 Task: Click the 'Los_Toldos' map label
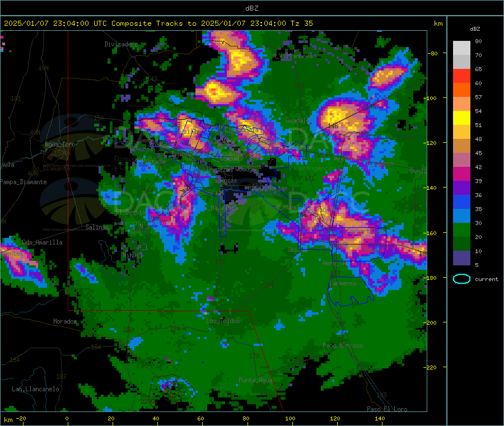[223, 321]
